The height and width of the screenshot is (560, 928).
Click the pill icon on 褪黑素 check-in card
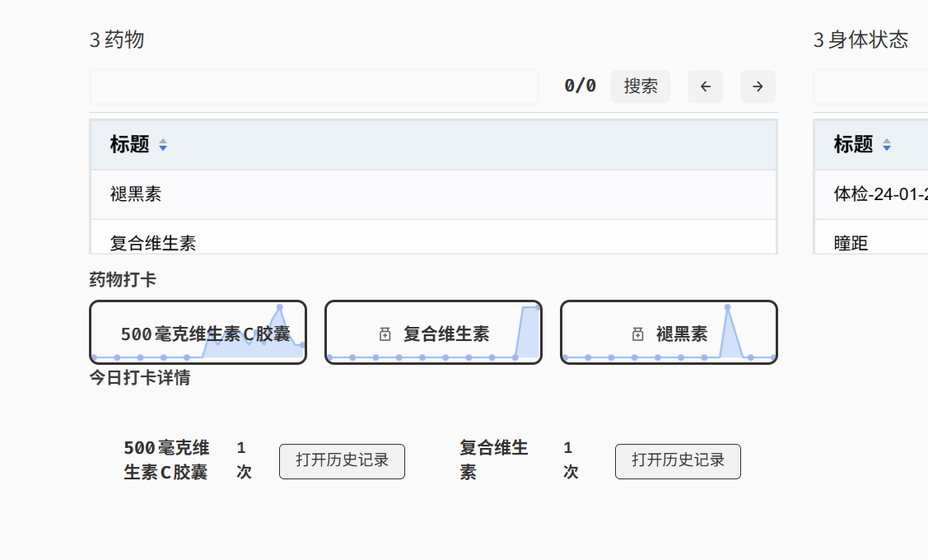[637, 334]
